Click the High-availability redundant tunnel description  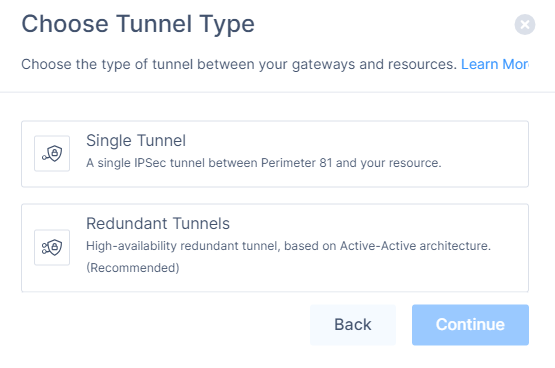coord(288,246)
